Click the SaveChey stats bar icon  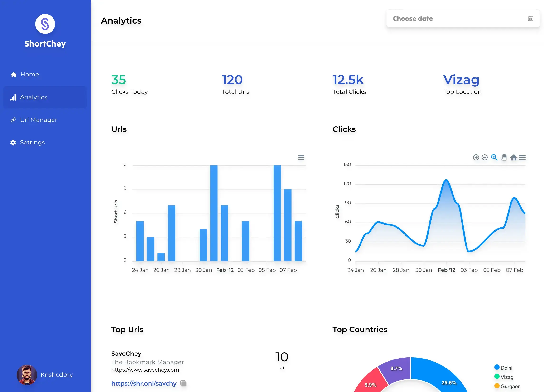tap(282, 367)
